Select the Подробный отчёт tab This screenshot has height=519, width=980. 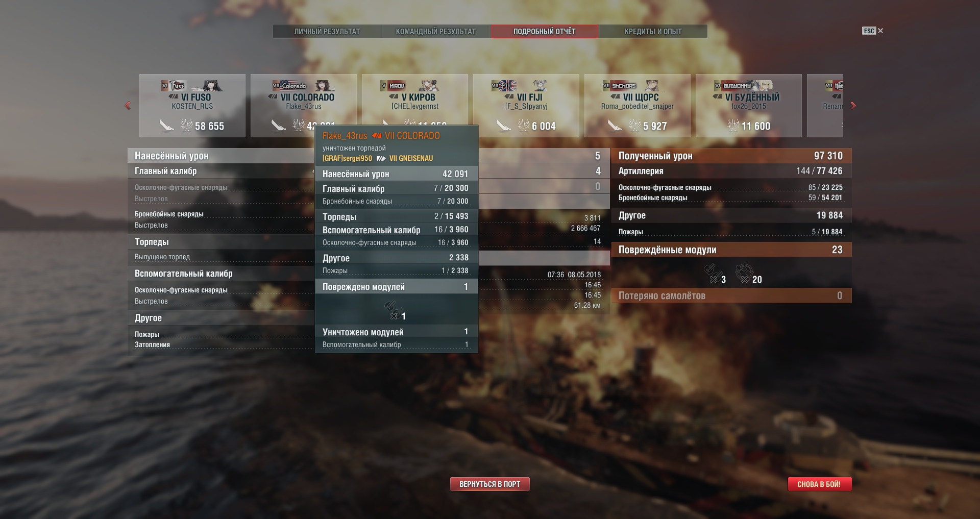pyautogui.click(x=545, y=32)
